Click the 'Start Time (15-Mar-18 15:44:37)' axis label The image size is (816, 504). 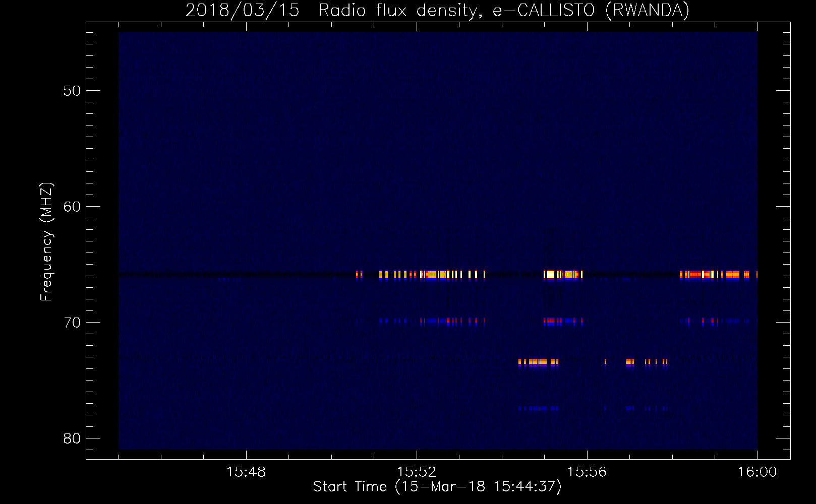tap(437, 487)
